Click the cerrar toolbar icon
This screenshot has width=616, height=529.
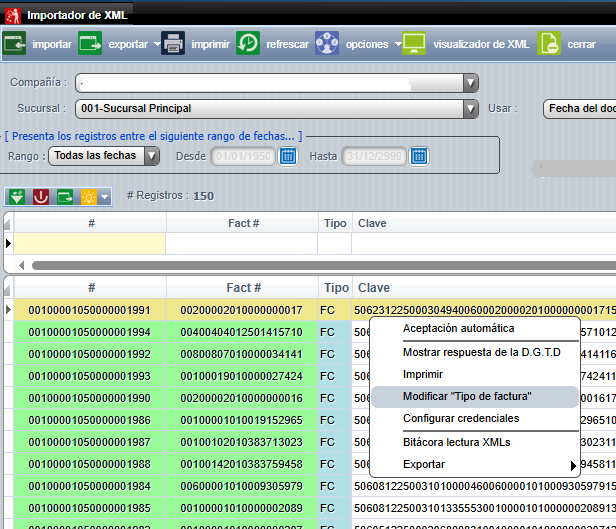pos(549,44)
